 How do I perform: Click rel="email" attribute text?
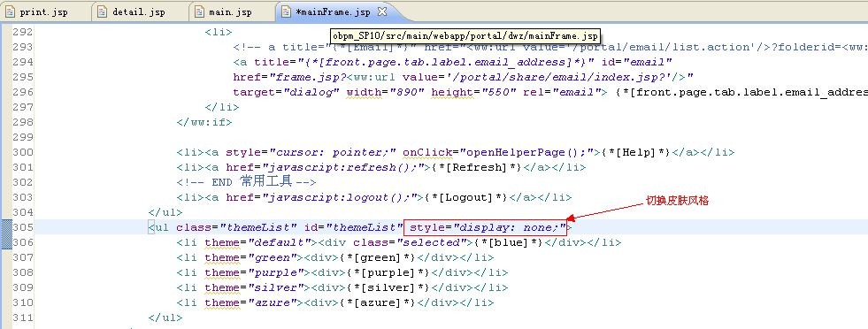(561, 92)
